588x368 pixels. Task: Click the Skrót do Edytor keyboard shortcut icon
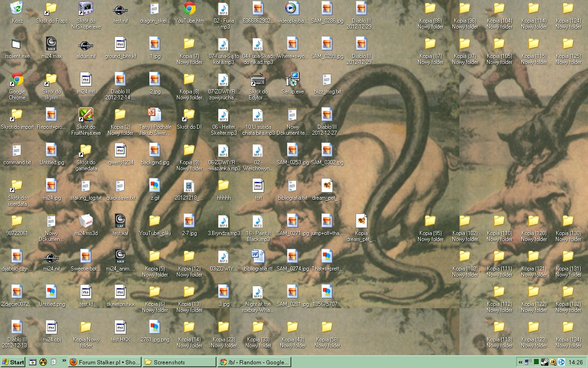click(x=258, y=80)
